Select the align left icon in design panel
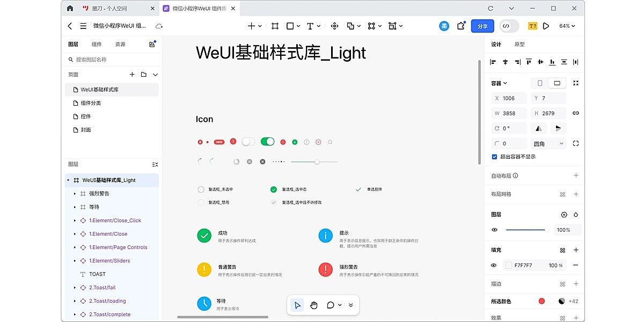644x322 pixels. [492, 62]
